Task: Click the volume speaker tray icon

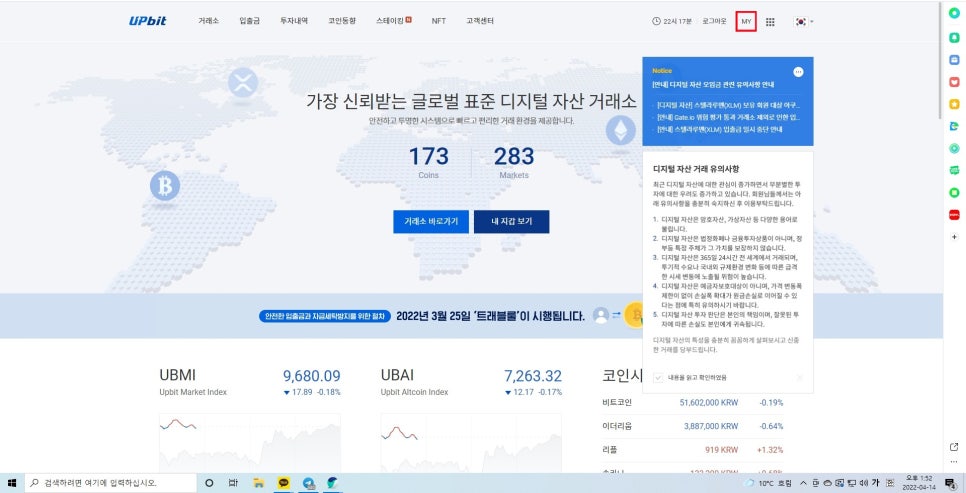Action: (863, 483)
